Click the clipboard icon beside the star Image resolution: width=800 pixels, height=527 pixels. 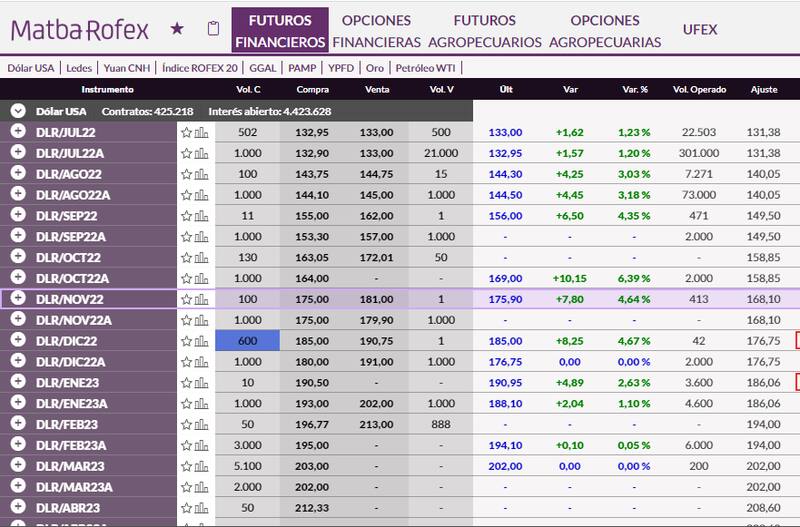click(x=212, y=29)
